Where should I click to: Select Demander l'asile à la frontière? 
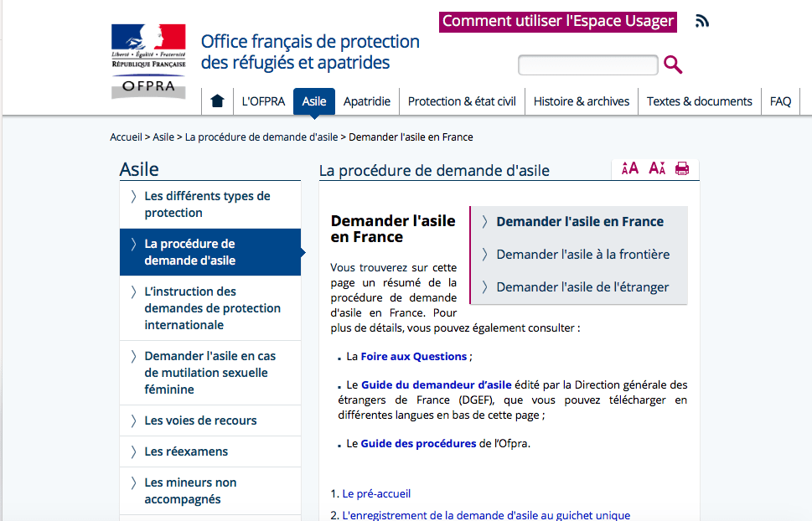pyautogui.click(x=582, y=255)
